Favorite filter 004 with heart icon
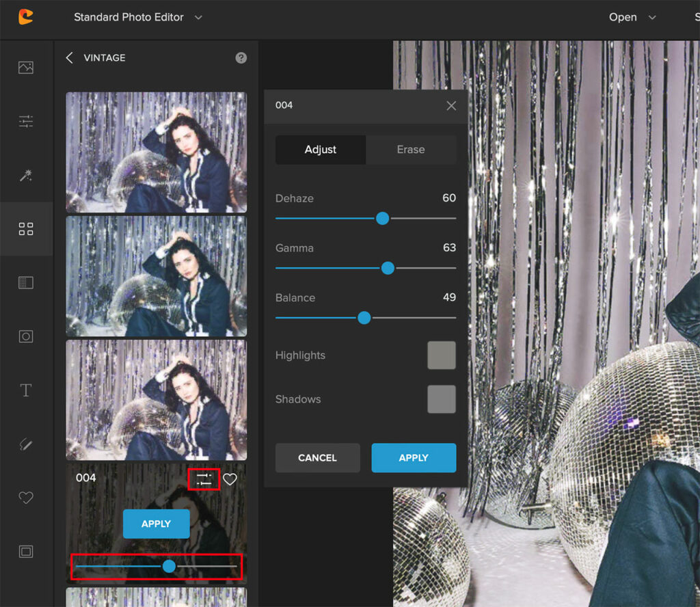 point(230,479)
